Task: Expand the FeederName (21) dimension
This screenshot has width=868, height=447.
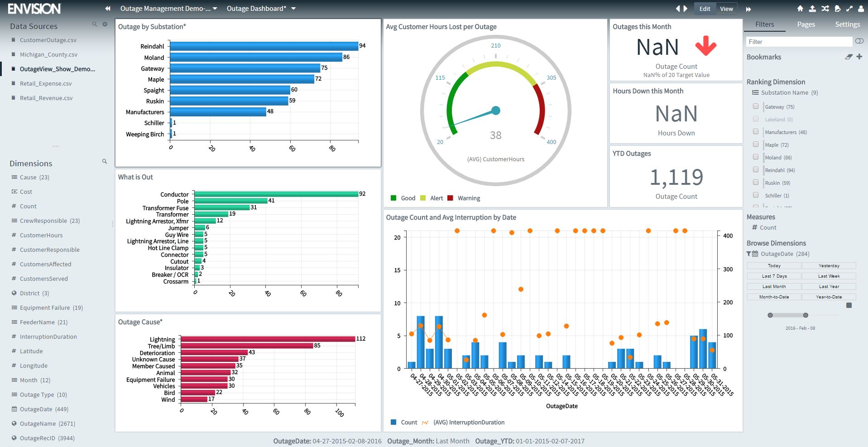Action: click(39, 322)
